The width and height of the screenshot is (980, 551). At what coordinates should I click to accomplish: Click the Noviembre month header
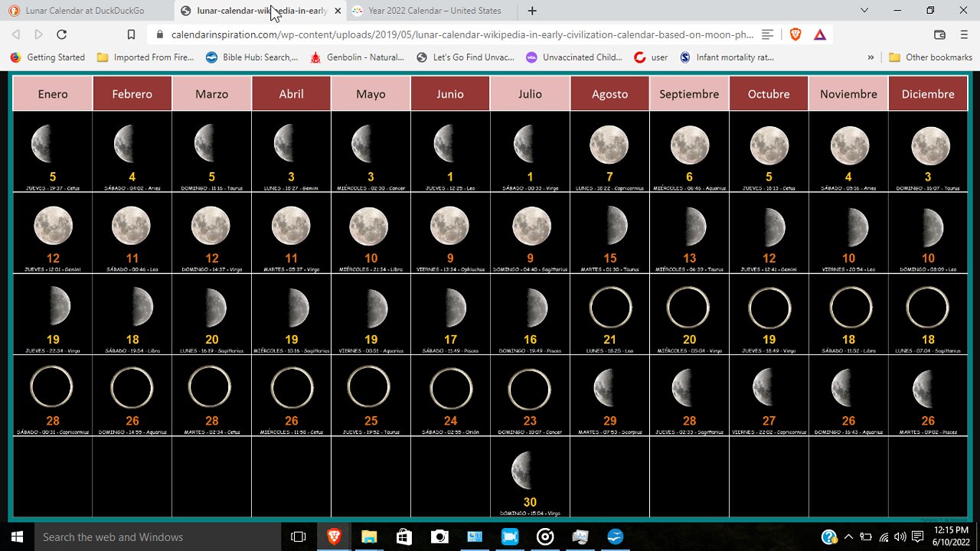tap(849, 93)
